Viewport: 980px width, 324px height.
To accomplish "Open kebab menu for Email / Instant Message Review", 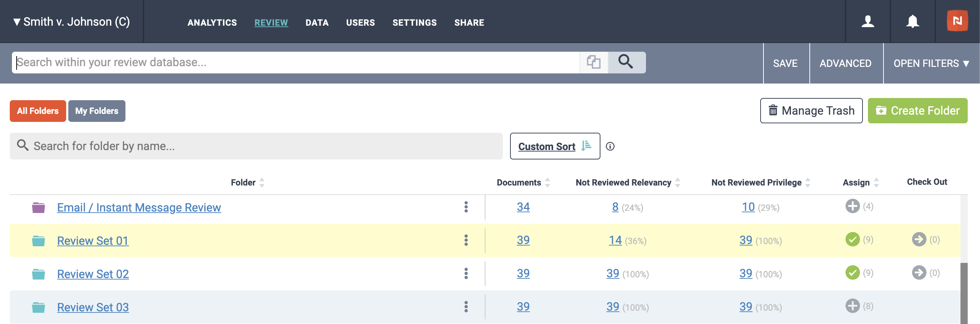I will point(466,207).
